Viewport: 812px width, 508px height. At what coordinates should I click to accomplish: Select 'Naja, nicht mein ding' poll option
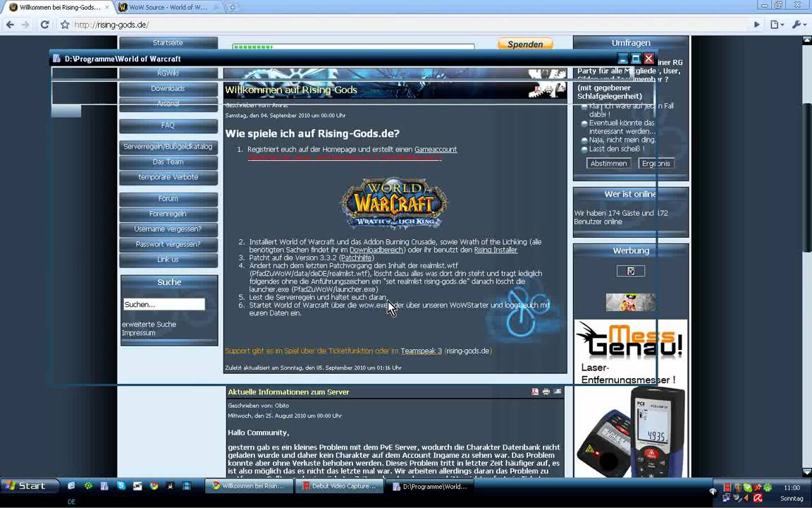pos(584,140)
